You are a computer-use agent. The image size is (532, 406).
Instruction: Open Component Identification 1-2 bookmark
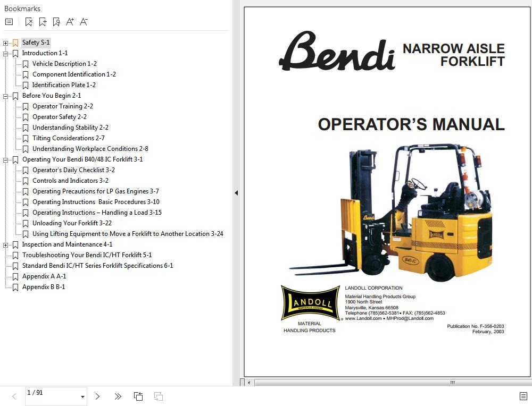pyautogui.click(x=74, y=74)
